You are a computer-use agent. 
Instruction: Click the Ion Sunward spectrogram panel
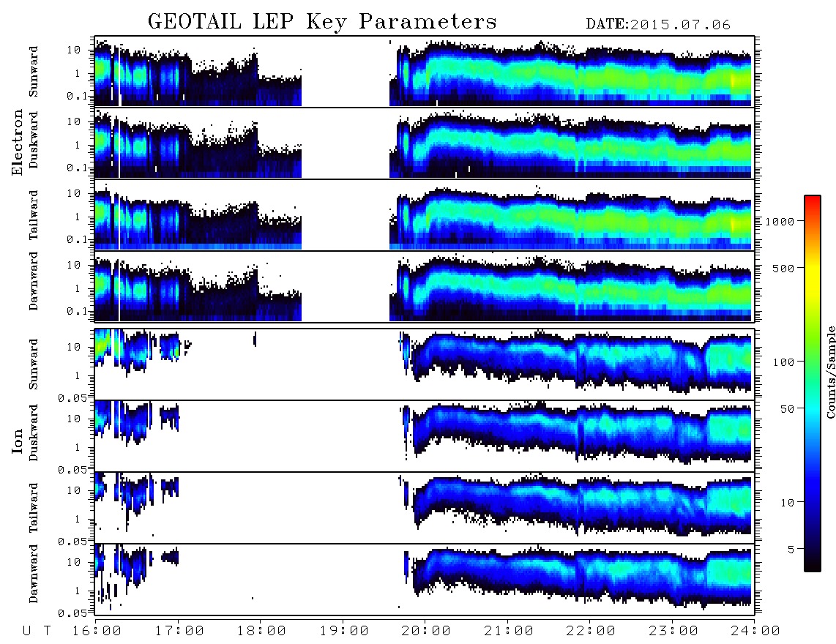coord(425,364)
